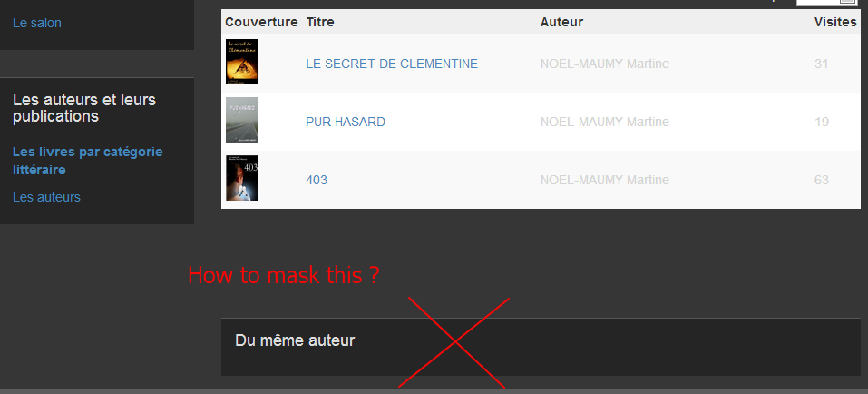The width and height of the screenshot is (868, 394).
Task: Click the 403 book cover thumbnail
Action: (x=242, y=178)
